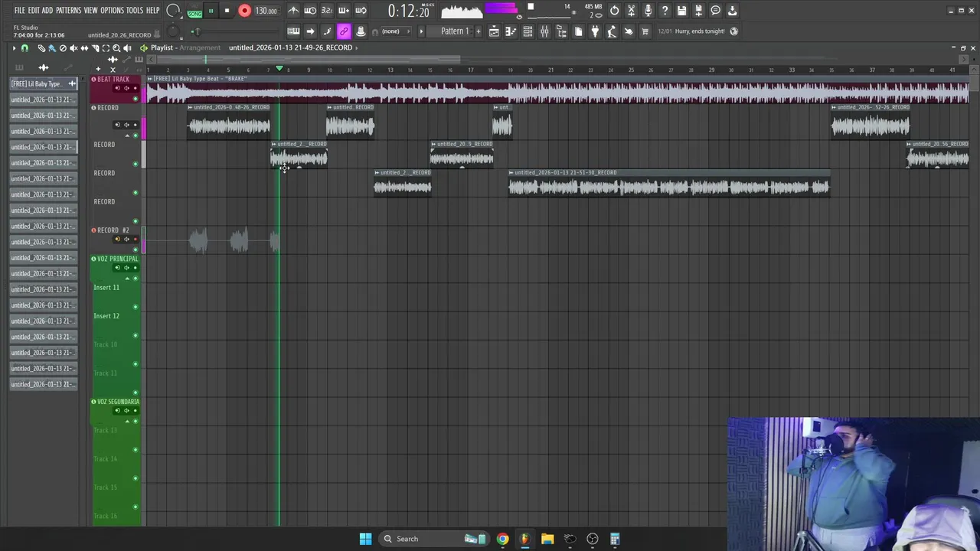Viewport: 980px width, 551px height.
Task: Toggle wait for input to start
Action: [x=310, y=11]
